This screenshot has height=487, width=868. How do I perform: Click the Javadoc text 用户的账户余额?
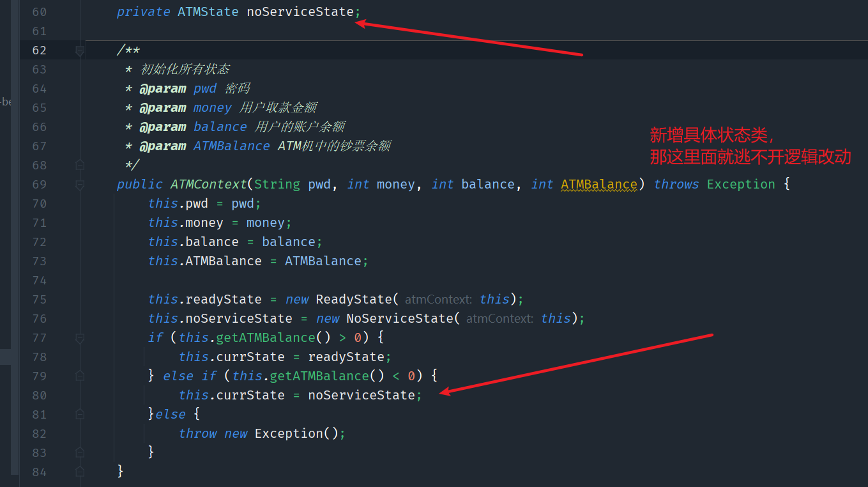[300, 127]
